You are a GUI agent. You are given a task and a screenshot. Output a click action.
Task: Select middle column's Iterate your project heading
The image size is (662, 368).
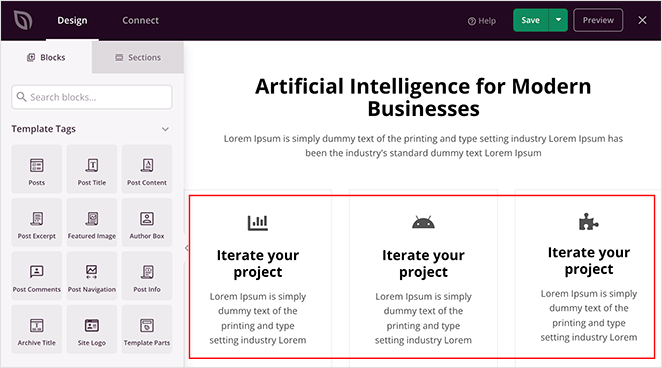tap(423, 263)
